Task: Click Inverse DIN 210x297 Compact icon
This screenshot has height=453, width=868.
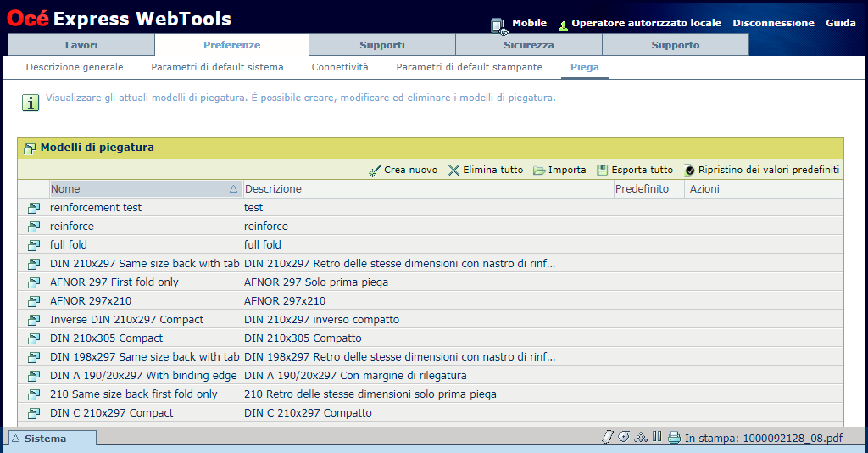Action: [34, 320]
